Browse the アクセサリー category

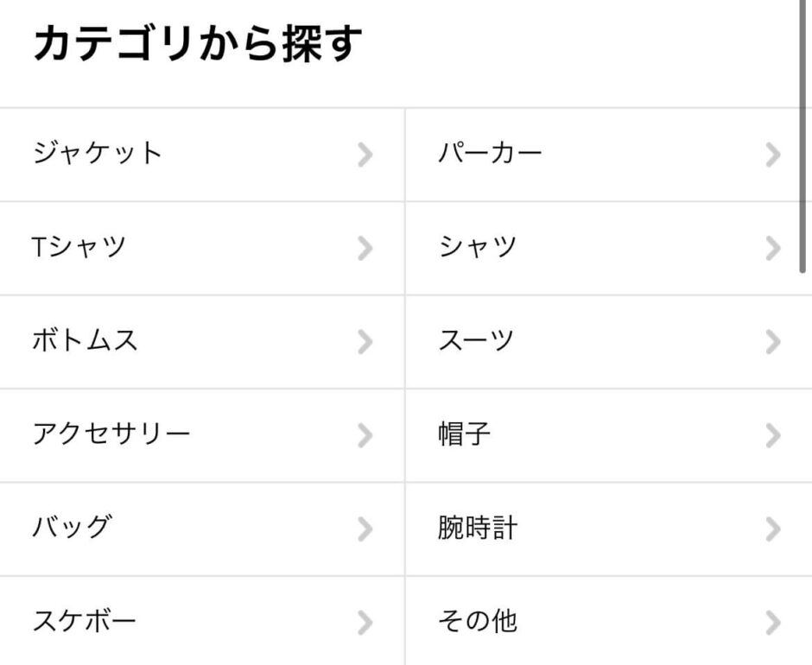click(x=111, y=434)
